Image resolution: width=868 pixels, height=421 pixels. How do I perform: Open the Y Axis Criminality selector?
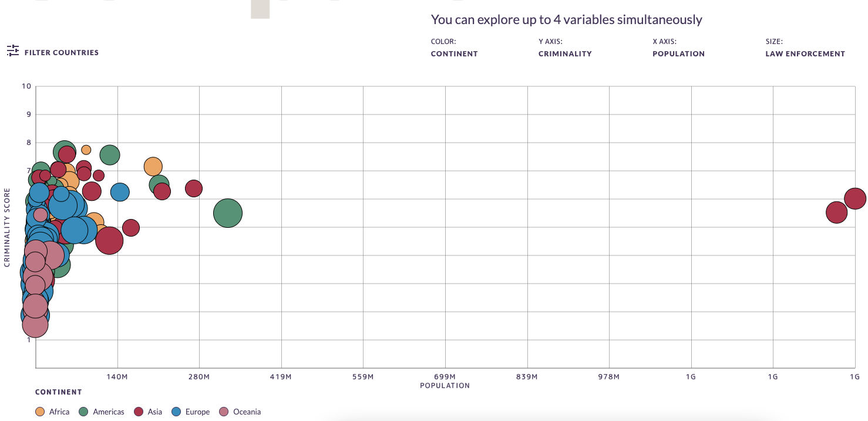pos(565,53)
